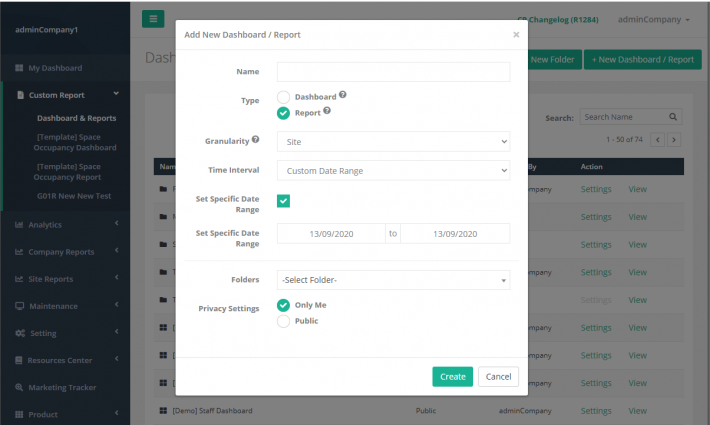Uncheck Set Specific Date Range checkbox
Viewport: 710px width, 425px height.
(283, 201)
